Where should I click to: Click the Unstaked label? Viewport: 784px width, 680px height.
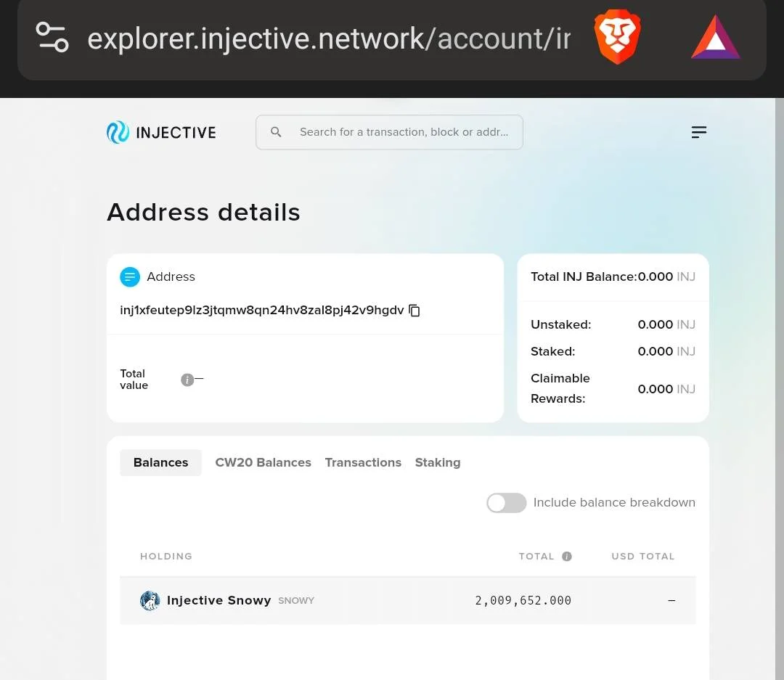click(x=561, y=325)
